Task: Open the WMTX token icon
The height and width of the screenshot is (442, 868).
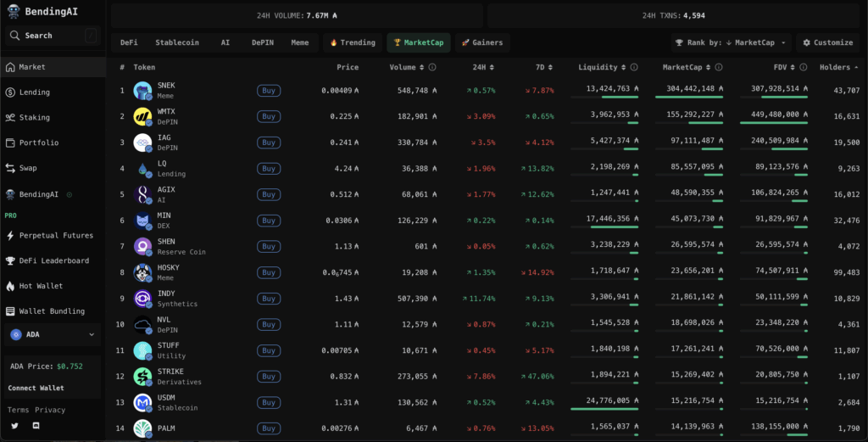Action: point(142,116)
